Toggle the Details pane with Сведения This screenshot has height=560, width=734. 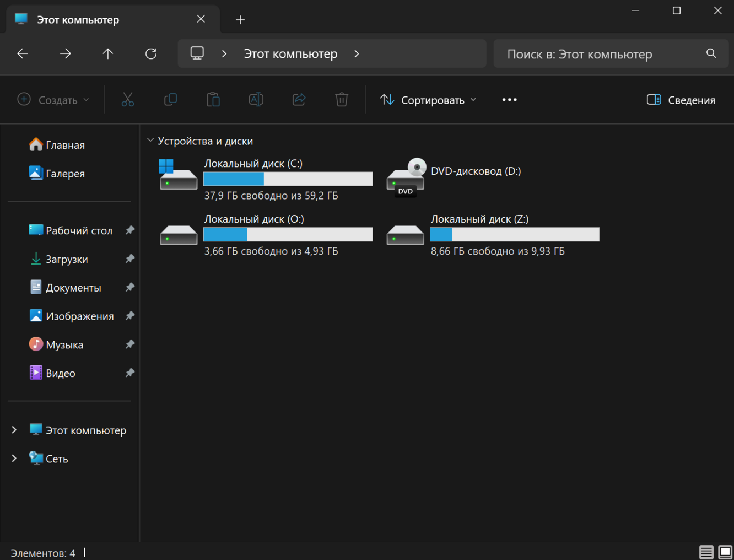[681, 100]
